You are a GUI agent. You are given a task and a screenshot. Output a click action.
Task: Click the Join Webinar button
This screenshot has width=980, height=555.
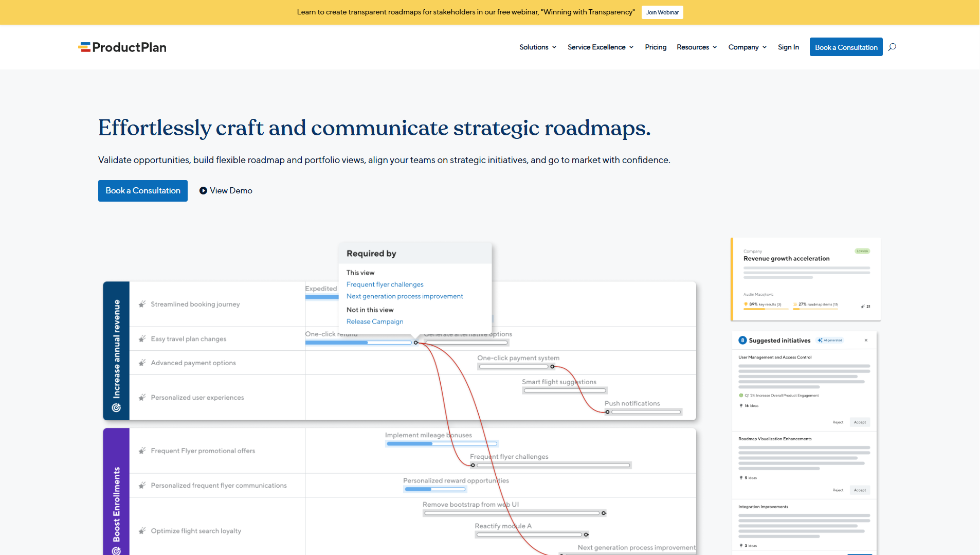662,12
